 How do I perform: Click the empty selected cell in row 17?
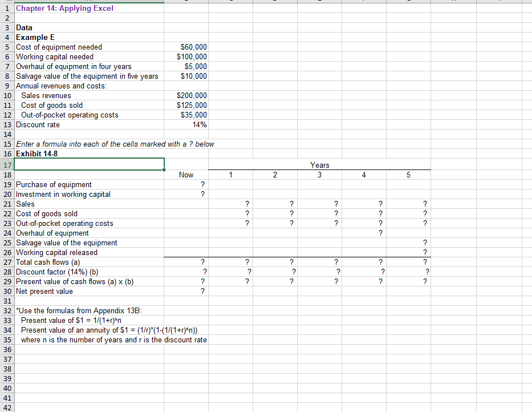click(90, 164)
